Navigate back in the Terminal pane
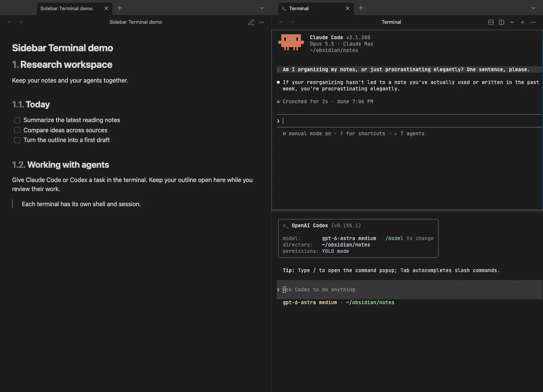Screen dimensions: 543x392 click(281, 22)
